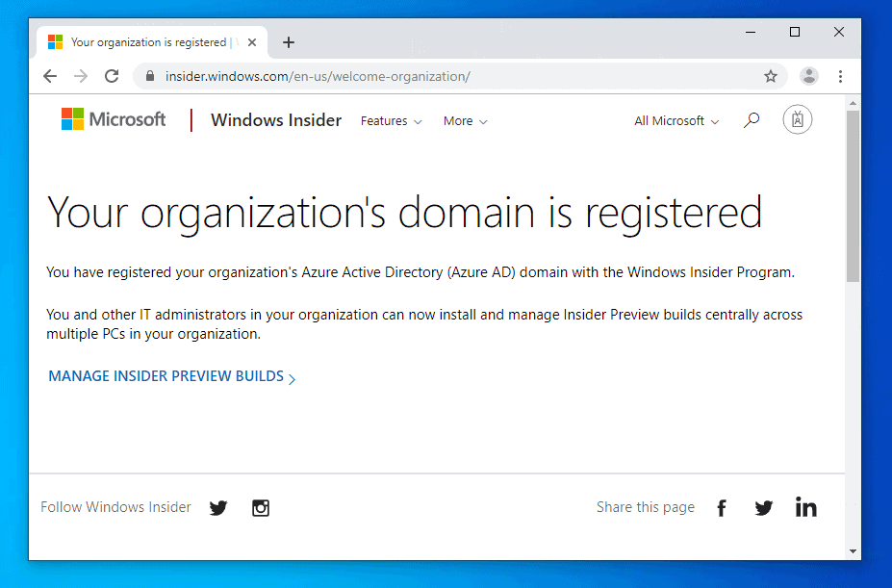Minimize the Chrome window
Image resolution: width=892 pixels, height=588 pixels.
coord(751,32)
